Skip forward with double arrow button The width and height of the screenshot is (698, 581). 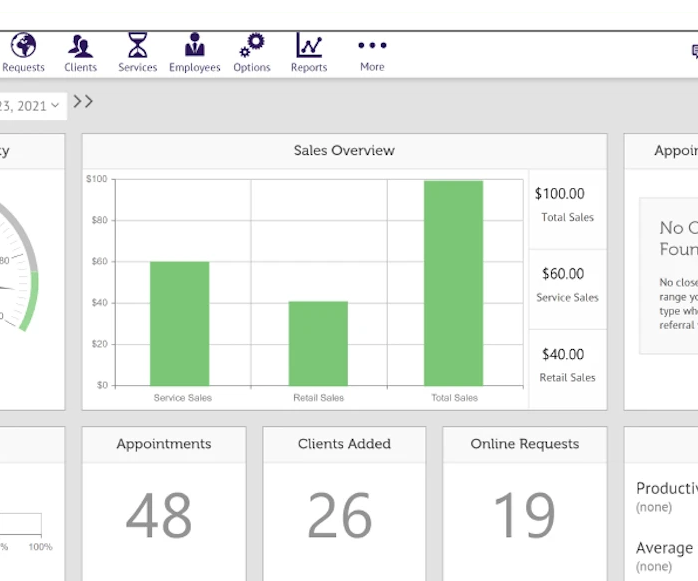[x=83, y=102]
